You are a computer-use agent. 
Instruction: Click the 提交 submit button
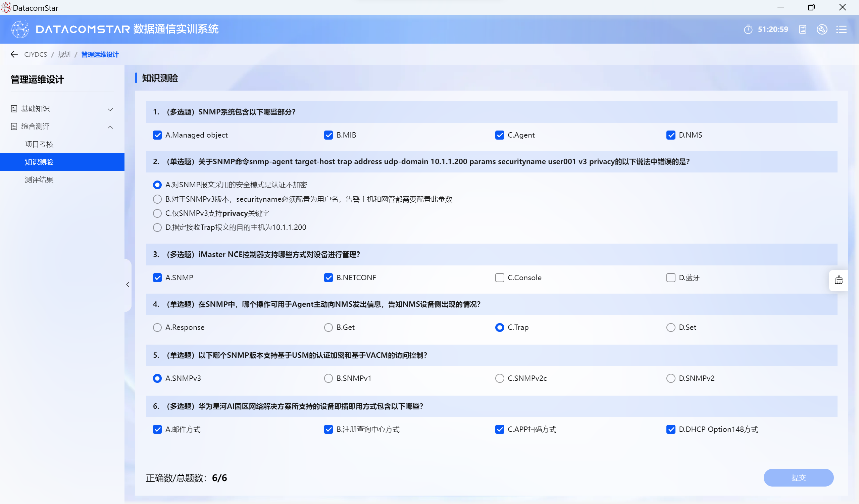click(798, 477)
